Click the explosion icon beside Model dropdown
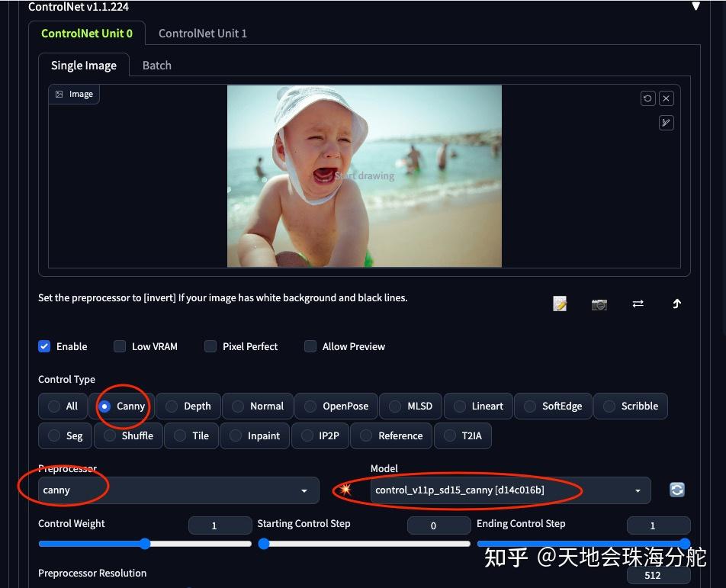 click(x=345, y=489)
